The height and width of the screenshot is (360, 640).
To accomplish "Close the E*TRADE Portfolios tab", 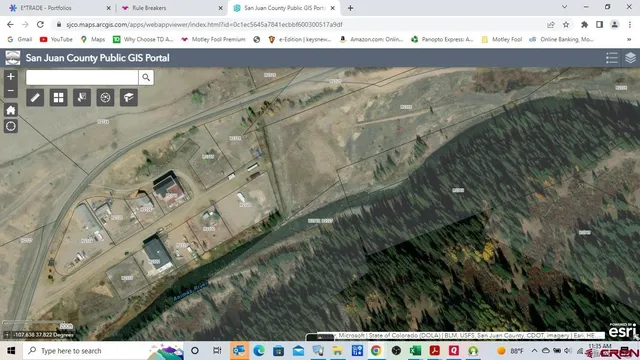I will [109, 8].
